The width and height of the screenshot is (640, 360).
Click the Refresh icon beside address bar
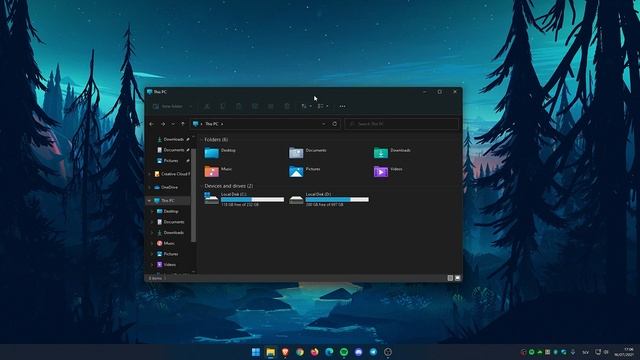coord(335,124)
